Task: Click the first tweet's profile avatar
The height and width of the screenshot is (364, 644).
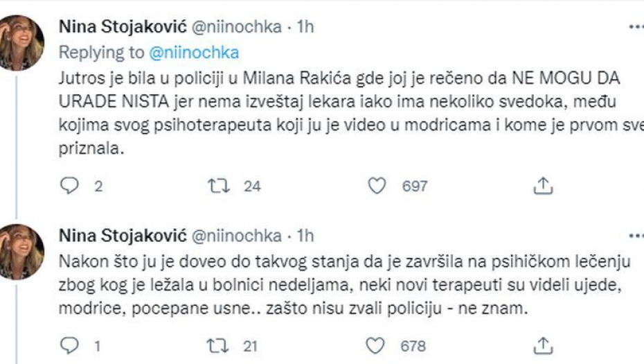Action: coord(22,42)
